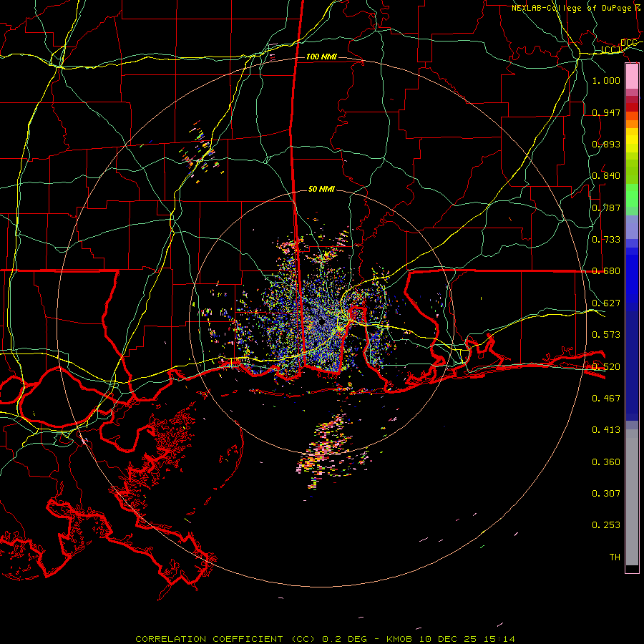The image size is (644, 644).
Task: Click "CORRELATION COEFFICIENT" in the bottom caption
Action: pos(209,639)
